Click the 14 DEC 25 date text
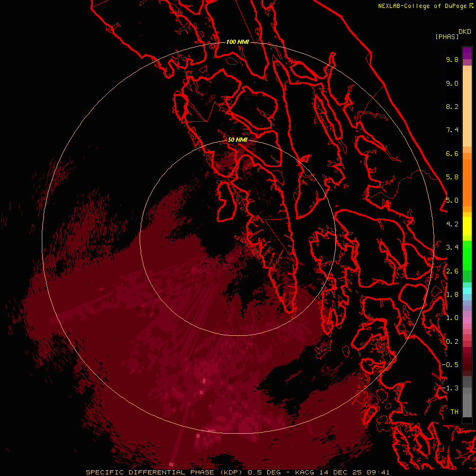 340,472
